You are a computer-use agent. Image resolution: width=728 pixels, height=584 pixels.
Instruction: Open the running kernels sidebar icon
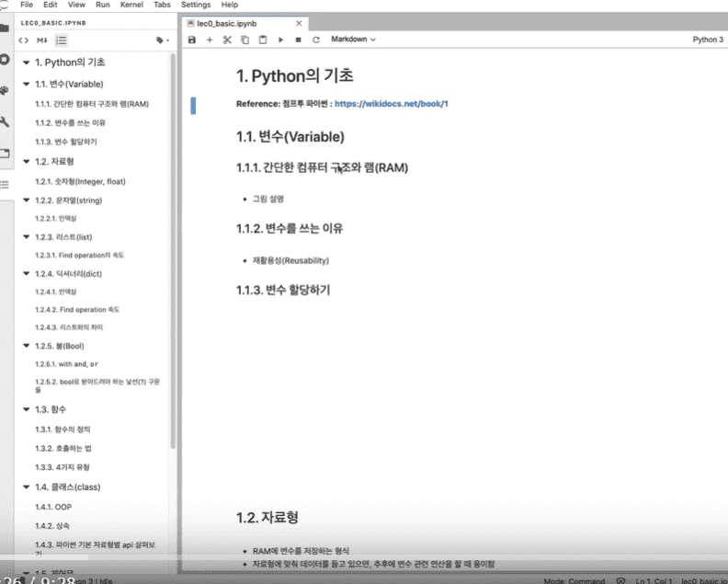click(5, 60)
